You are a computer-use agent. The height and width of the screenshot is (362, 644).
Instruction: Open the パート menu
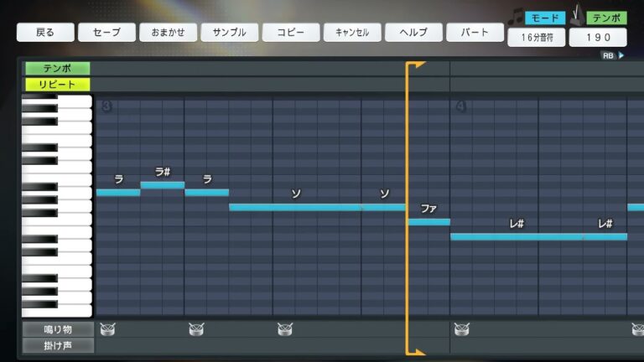[474, 33]
